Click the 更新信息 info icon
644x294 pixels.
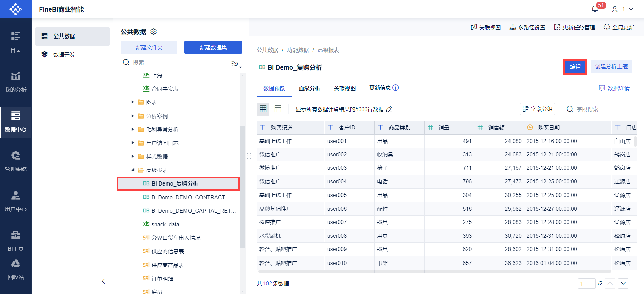coord(396,88)
